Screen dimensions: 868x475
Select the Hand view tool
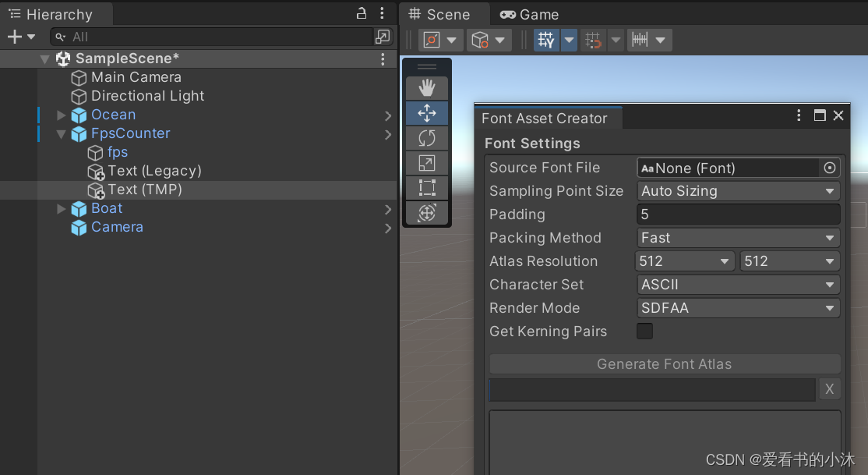(x=427, y=87)
